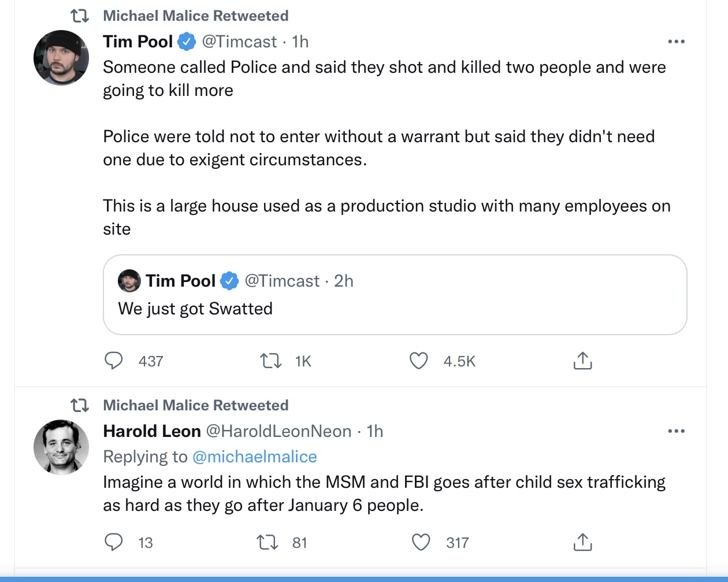Click the @HaroldLeonNeon handle

279,431
